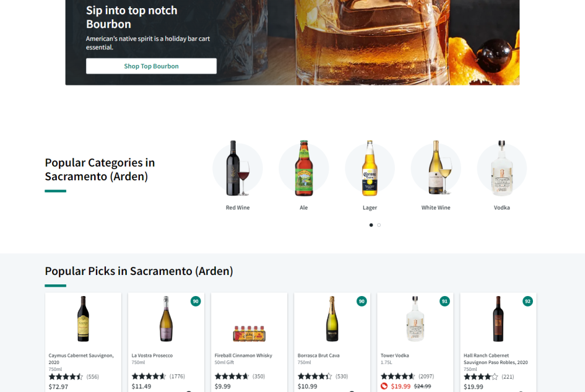
Task: Click the 91 rating badge on Tower Vodka
Action: (x=445, y=301)
